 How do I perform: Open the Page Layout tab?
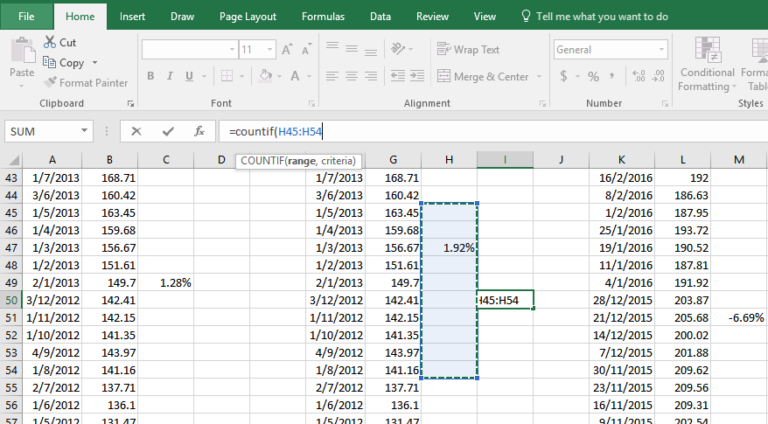(x=248, y=16)
